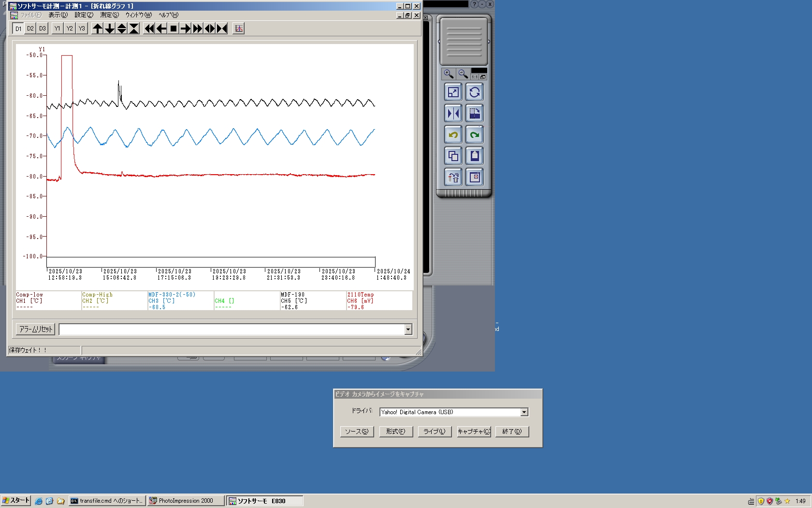
Task: Toggle the D2 display button
Action: coord(30,29)
